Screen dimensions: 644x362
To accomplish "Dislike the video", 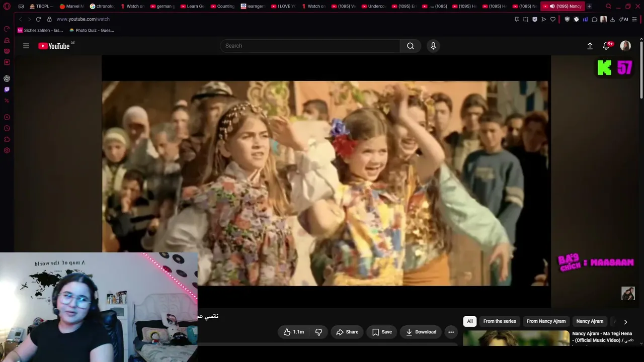I will (x=318, y=332).
